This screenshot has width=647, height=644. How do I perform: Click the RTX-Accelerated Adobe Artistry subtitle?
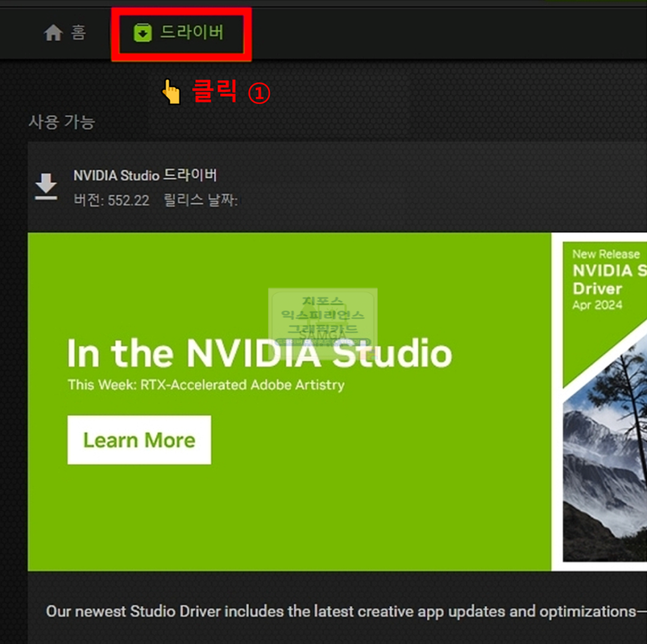pos(206,385)
